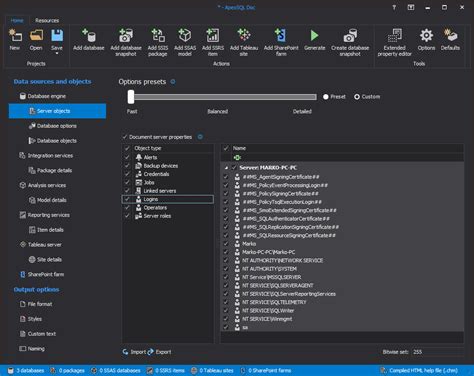
Task: Switch to the Home ribbon tab
Action: point(17,20)
